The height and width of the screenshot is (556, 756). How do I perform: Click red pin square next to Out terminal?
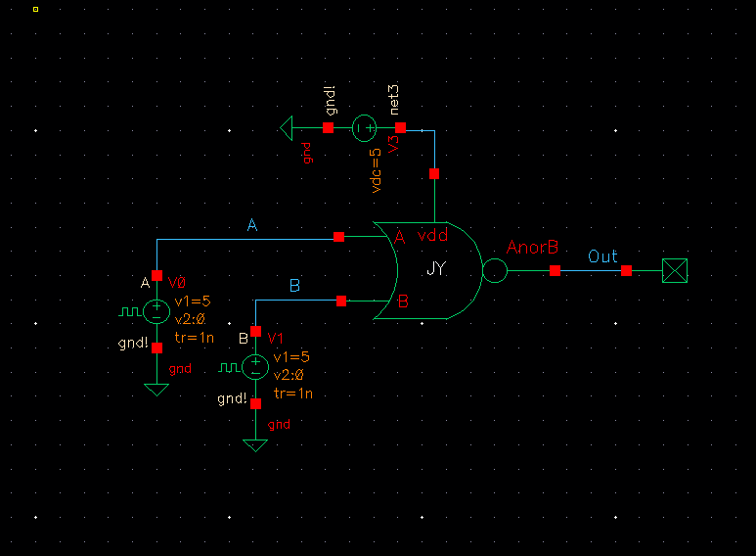(x=626, y=271)
